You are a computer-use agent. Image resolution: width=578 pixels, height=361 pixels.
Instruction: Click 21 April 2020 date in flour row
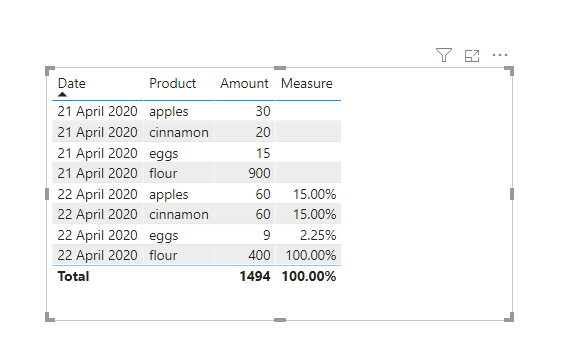[97, 173]
